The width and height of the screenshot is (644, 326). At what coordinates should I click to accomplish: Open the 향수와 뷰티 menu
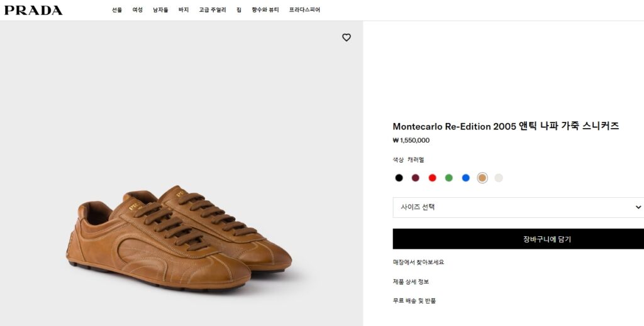click(x=265, y=10)
